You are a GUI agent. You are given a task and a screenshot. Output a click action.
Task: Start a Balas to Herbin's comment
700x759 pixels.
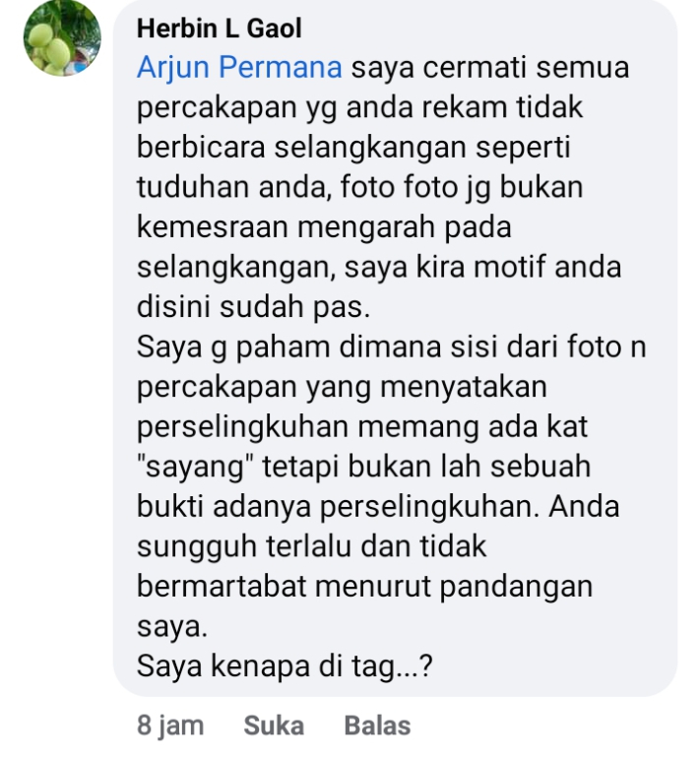tap(377, 726)
